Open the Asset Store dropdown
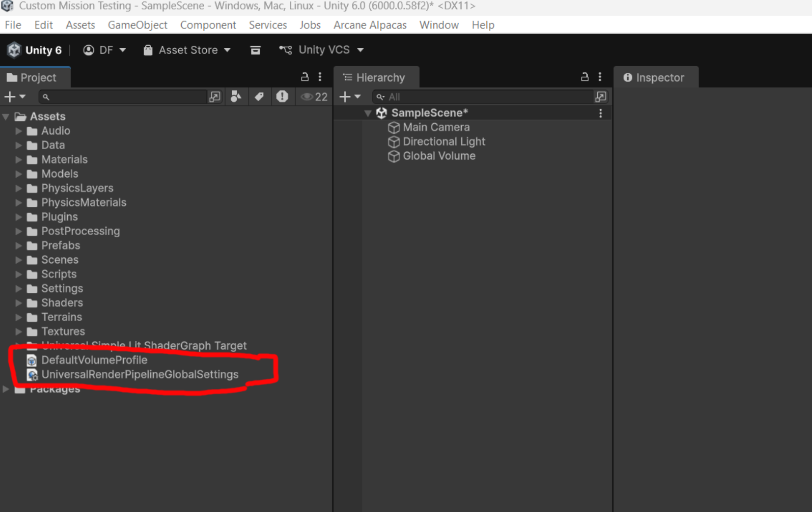Viewport: 812px width, 512px height. [187, 50]
